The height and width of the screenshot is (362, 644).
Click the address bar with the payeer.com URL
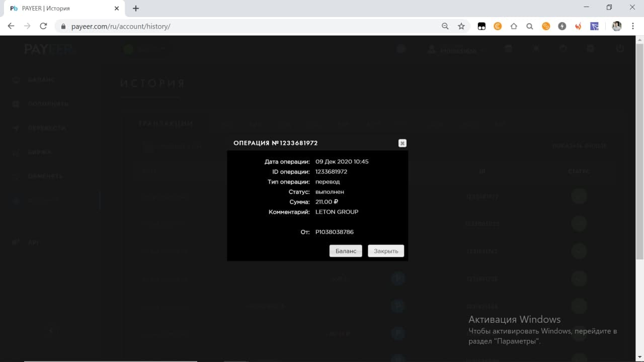coord(252,26)
